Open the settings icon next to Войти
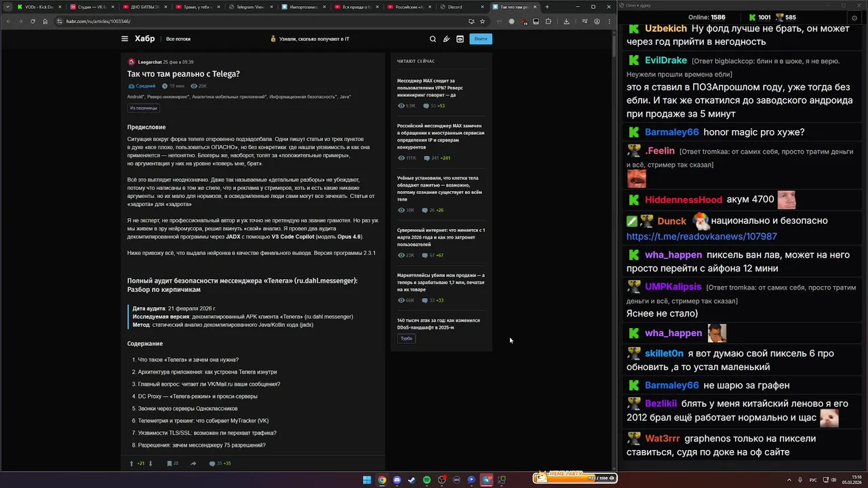This screenshot has height=488, width=868. (460, 39)
